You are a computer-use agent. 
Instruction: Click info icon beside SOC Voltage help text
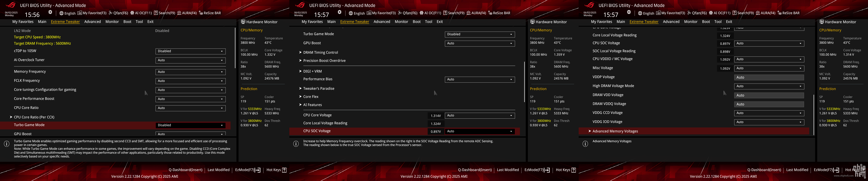coord(296,144)
